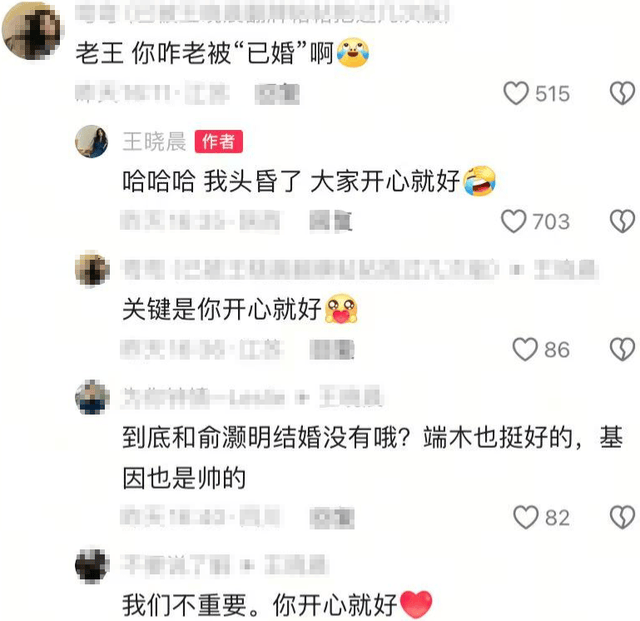Dislike the comment mentioning 俞灏明
Screen dimensions: 640x621
(622, 517)
